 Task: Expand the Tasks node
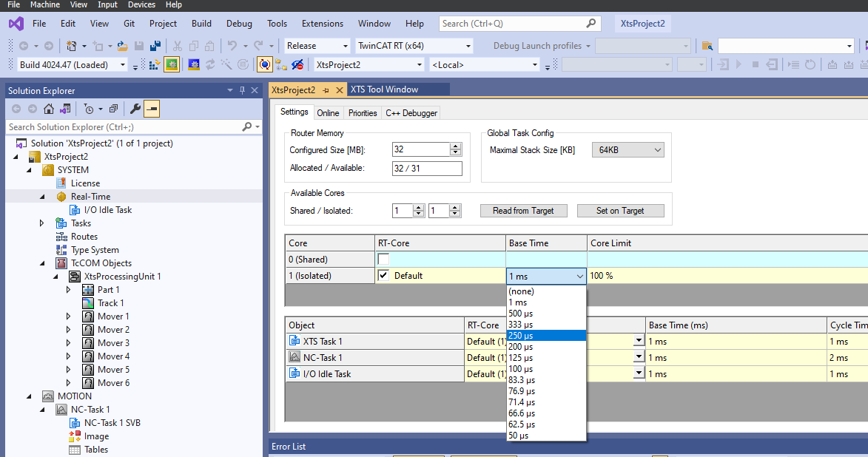(x=42, y=223)
